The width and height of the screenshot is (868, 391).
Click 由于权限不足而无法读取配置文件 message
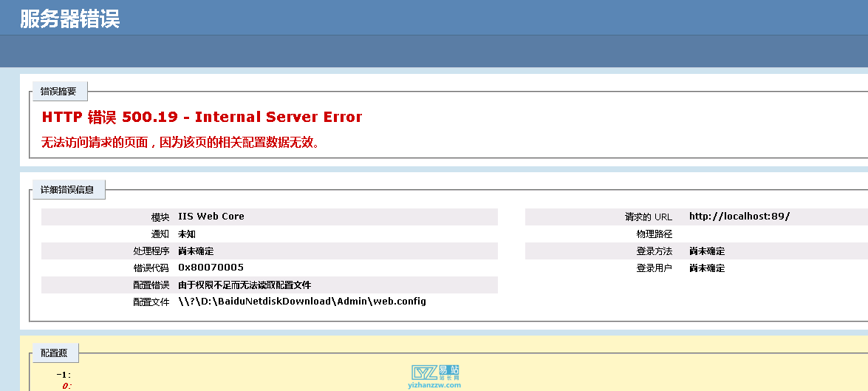coord(245,285)
